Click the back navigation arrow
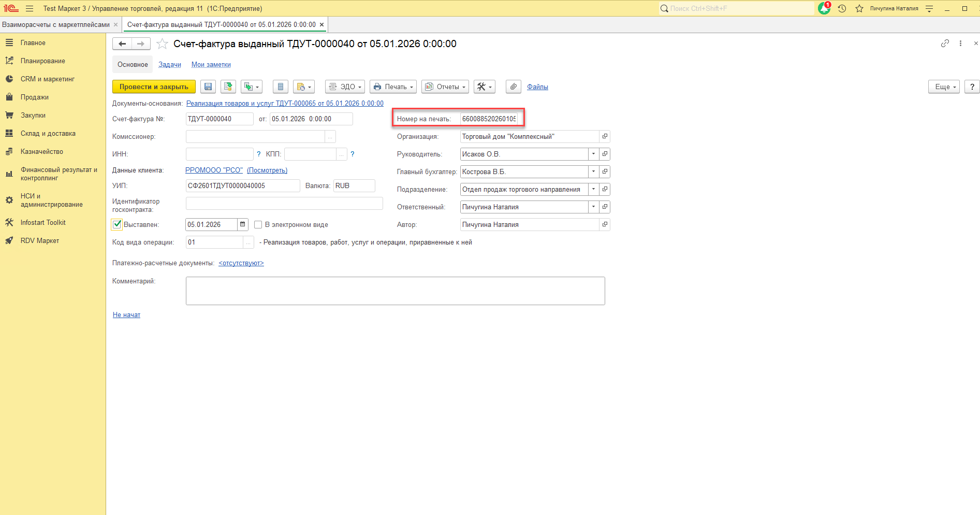 coord(122,44)
